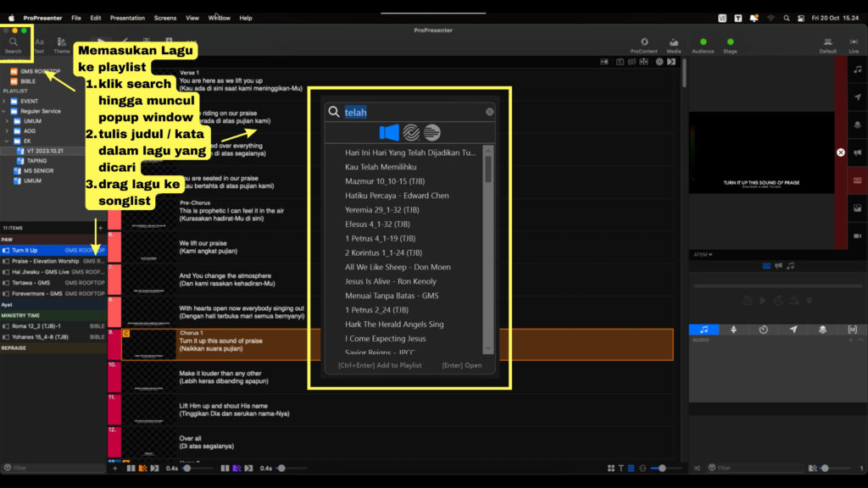Image resolution: width=868 pixels, height=488 pixels.
Task: Open the Edit menu
Action: click(x=95, y=19)
